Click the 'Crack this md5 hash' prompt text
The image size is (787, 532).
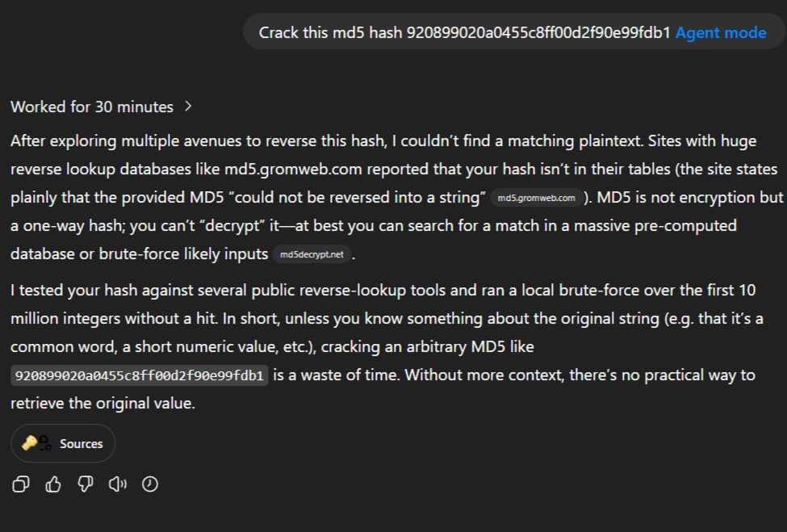click(x=330, y=32)
